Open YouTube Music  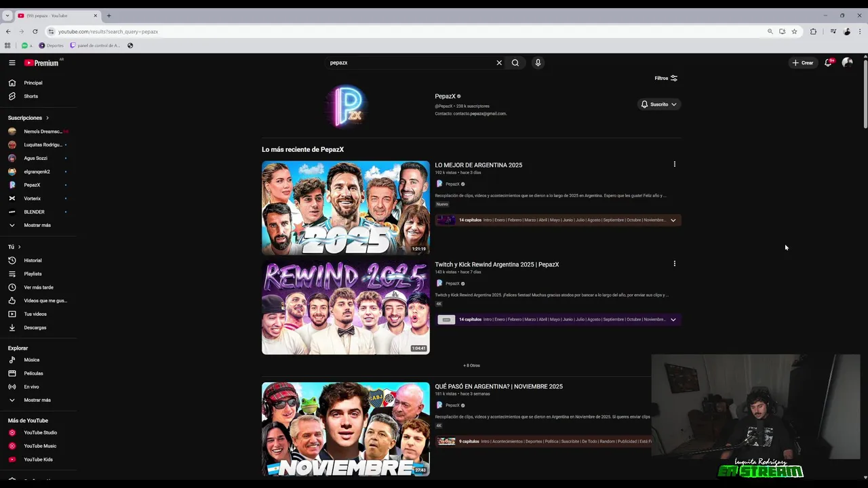point(40,446)
